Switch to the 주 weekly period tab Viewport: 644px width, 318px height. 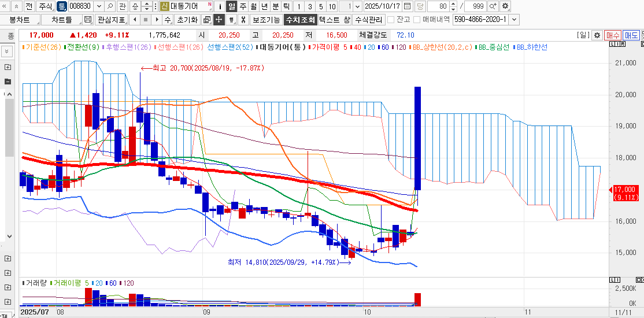pyautogui.click(x=243, y=6)
